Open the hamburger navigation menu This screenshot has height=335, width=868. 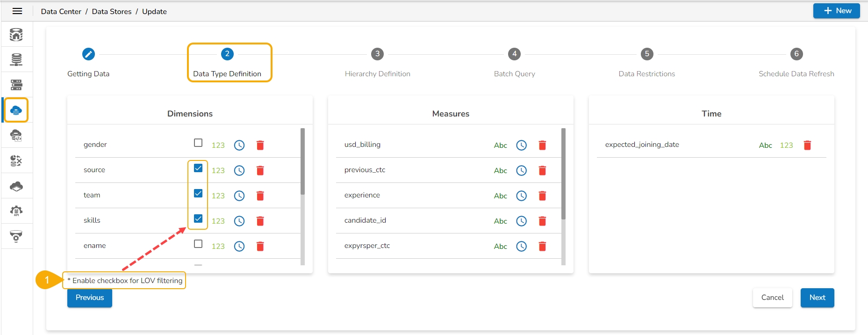(x=17, y=11)
